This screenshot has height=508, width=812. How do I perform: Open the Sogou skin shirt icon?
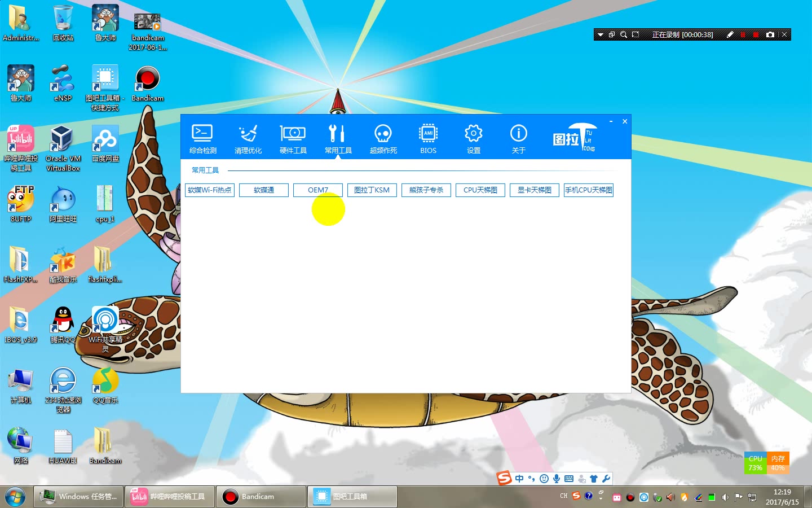(x=594, y=479)
